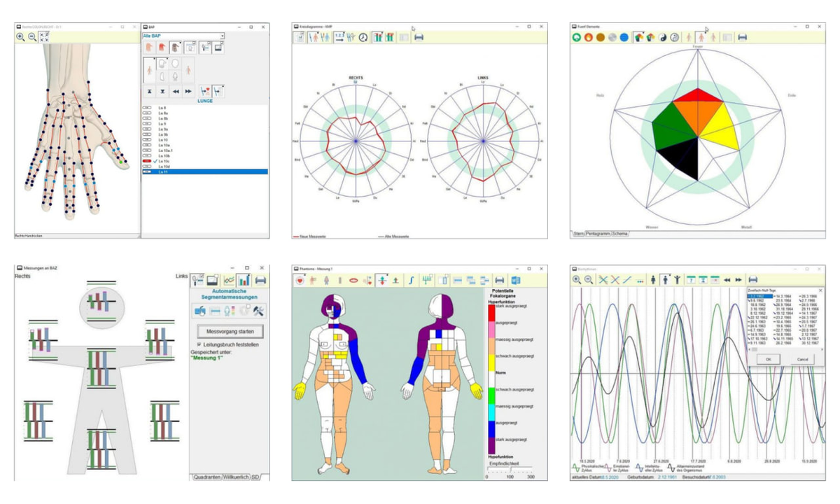Open the SD tab
Viewport: 840px width, 504px height.
click(x=255, y=477)
